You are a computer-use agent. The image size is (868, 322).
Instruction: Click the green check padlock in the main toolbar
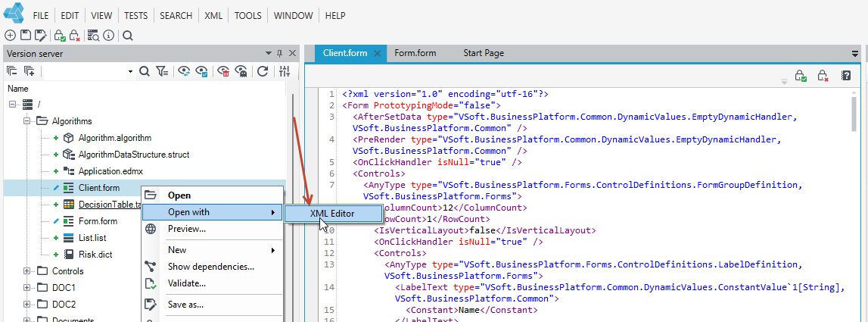tap(60, 36)
